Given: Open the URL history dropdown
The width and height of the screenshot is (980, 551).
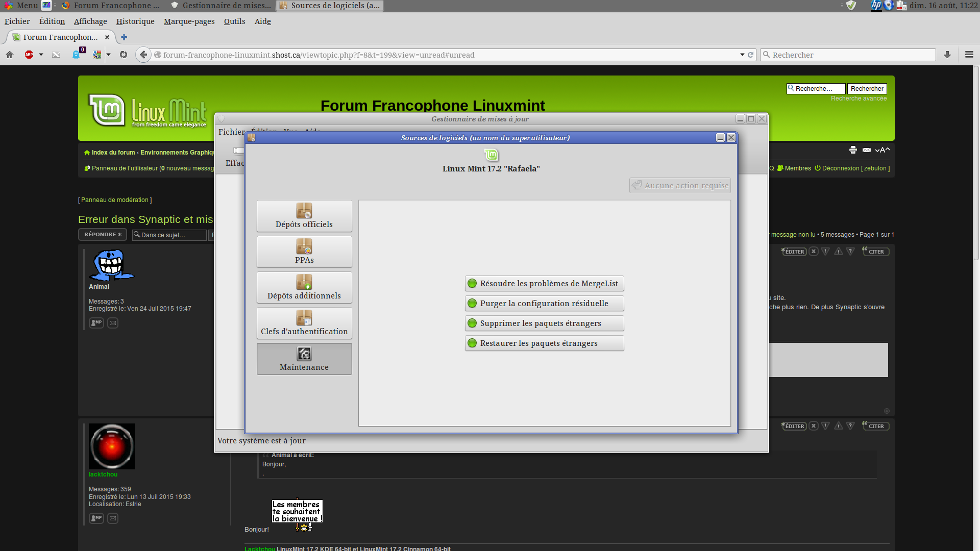Looking at the screenshot, I should click(x=742, y=55).
